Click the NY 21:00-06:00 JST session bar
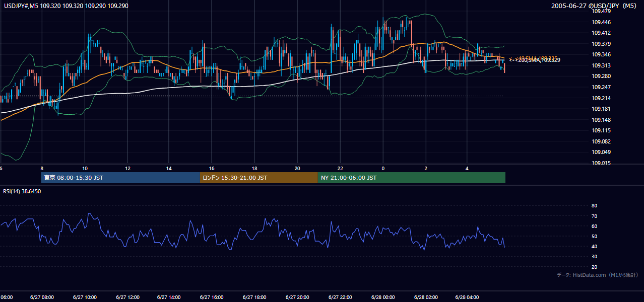Screen dimensions: 644x302 [412, 178]
